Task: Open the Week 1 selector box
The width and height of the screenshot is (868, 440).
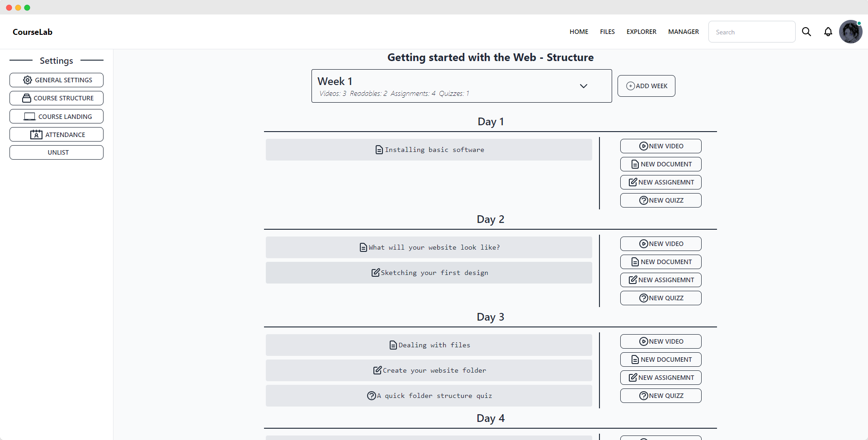Action: click(462, 86)
